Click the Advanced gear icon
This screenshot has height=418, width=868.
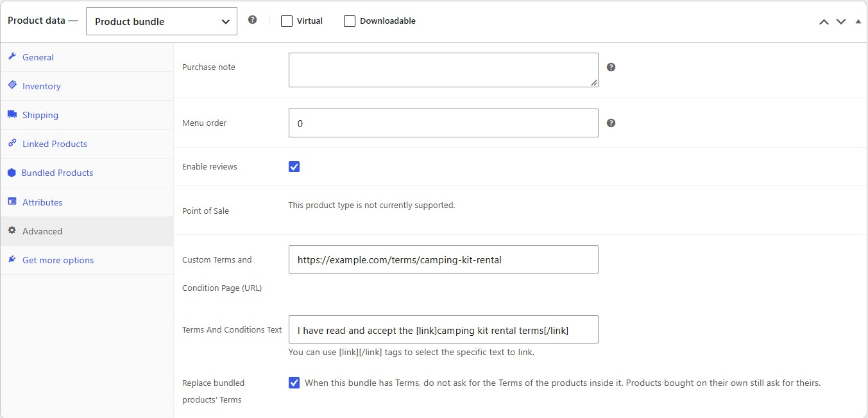(12, 231)
